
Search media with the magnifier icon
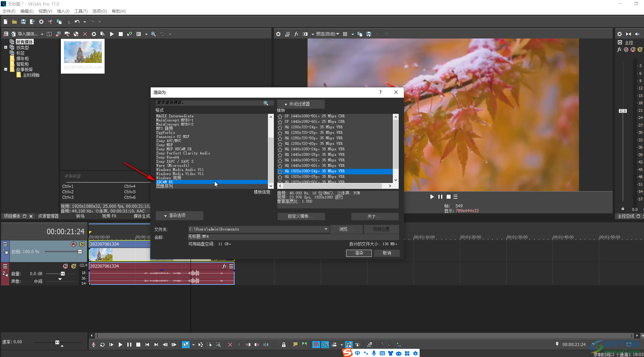pos(153,34)
